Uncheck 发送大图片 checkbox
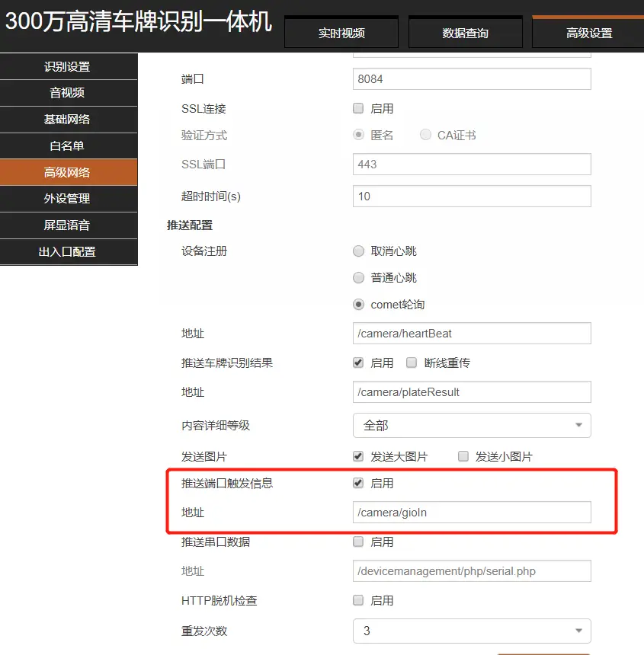Image resolution: width=644 pixels, height=655 pixels. [x=358, y=457]
